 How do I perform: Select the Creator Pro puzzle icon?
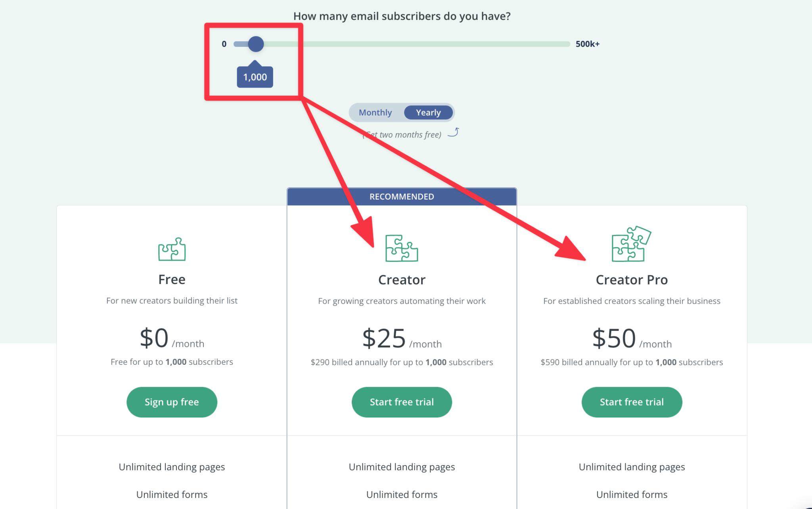(631, 246)
